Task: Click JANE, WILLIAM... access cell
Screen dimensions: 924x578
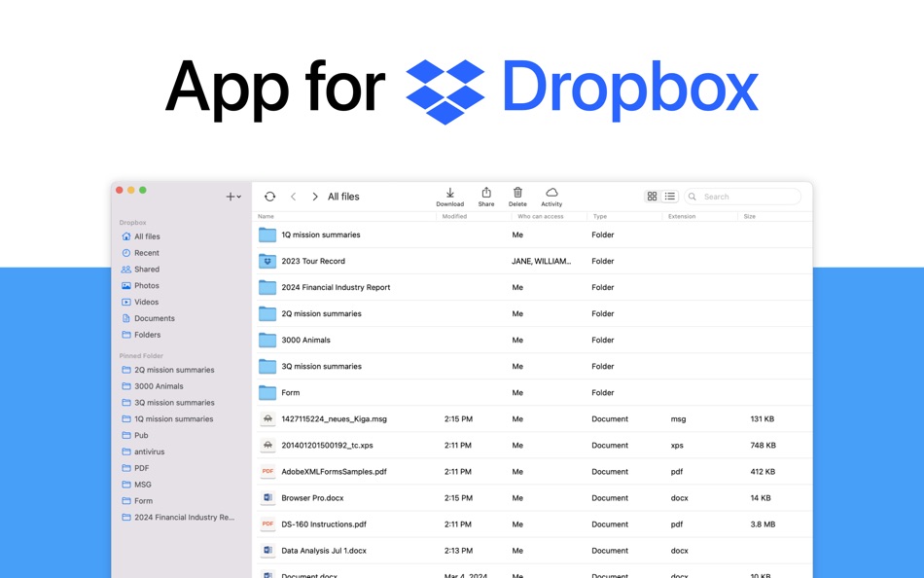Action: tap(541, 262)
